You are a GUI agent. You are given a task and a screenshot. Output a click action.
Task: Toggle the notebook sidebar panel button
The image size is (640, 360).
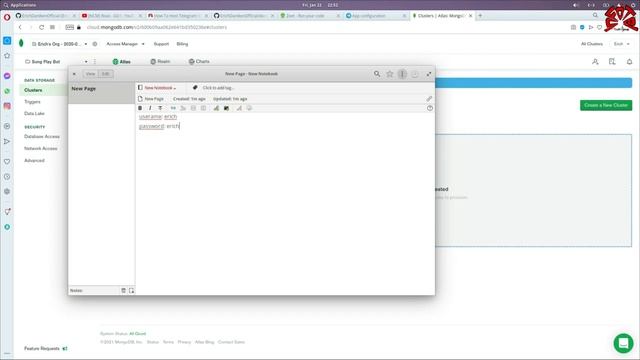click(x=402, y=74)
